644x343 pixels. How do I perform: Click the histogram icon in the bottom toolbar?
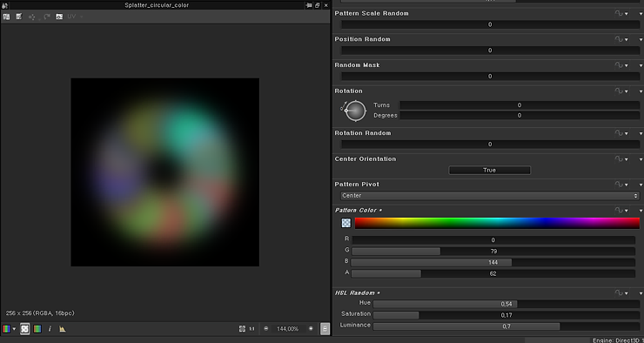63,328
